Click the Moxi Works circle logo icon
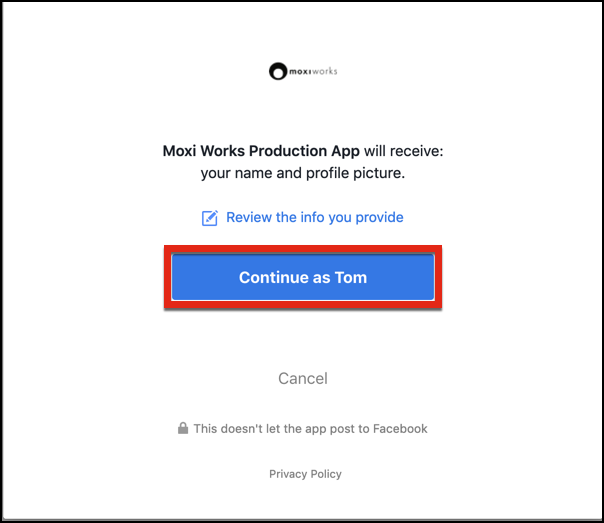 (278, 71)
